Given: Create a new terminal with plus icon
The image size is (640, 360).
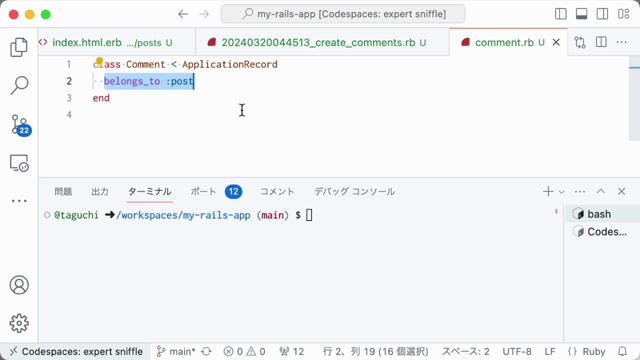Looking at the screenshot, I should (548, 191).
